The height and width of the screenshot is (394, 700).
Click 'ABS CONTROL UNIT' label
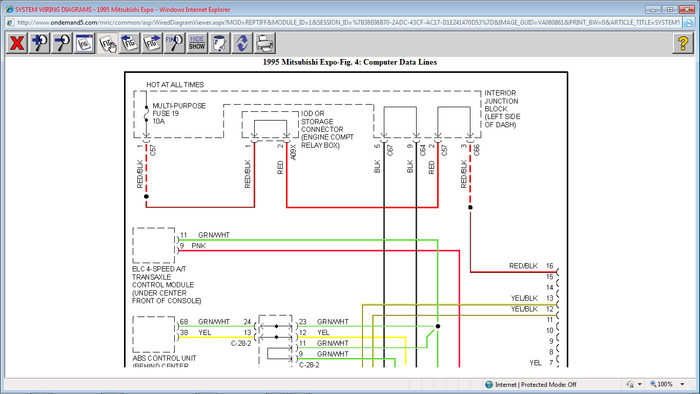tap(164, 358)
